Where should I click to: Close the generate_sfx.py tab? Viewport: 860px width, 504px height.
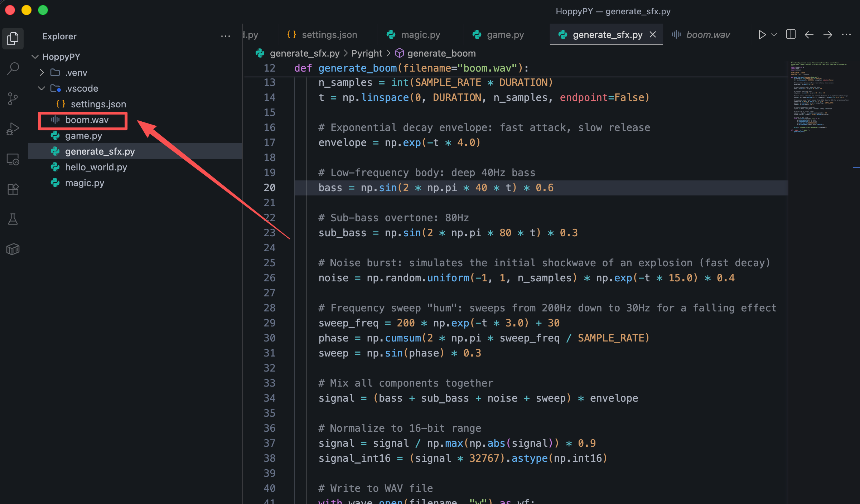coord(653,34)
